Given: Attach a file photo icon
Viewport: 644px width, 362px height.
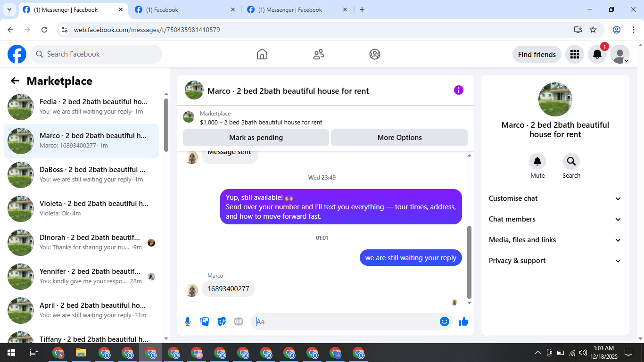Looking at the screenshot, I should tap(205, 321).
